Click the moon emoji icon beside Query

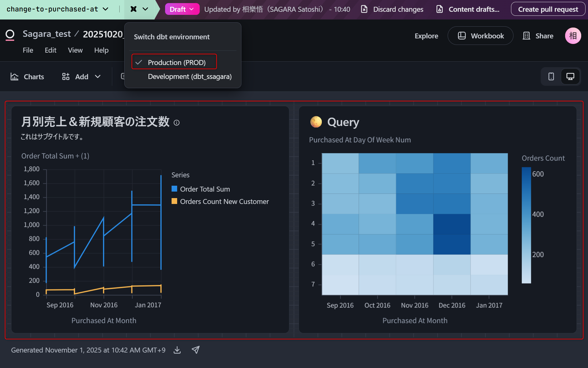click(x=316, y=122)
